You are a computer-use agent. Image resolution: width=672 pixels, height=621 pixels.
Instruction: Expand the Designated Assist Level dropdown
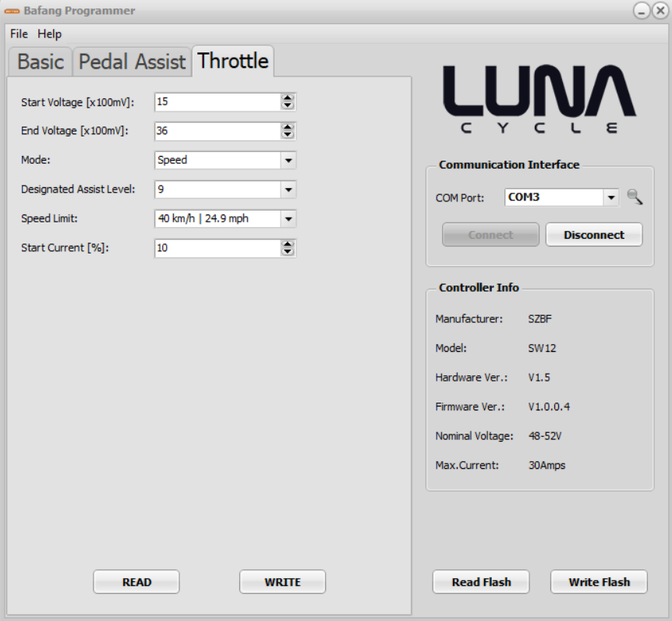[x=288, y=190]
